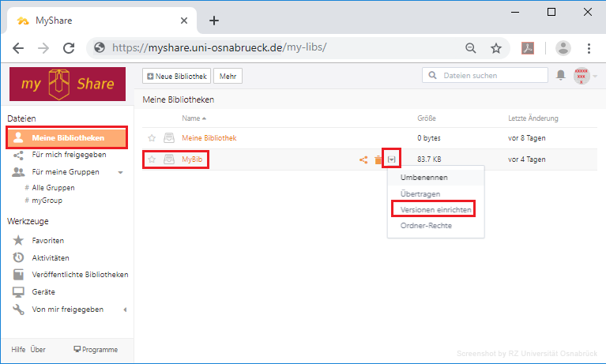Click the Programme footer link
The height and width of the screenshot is (364, 606).
(96, 350)
